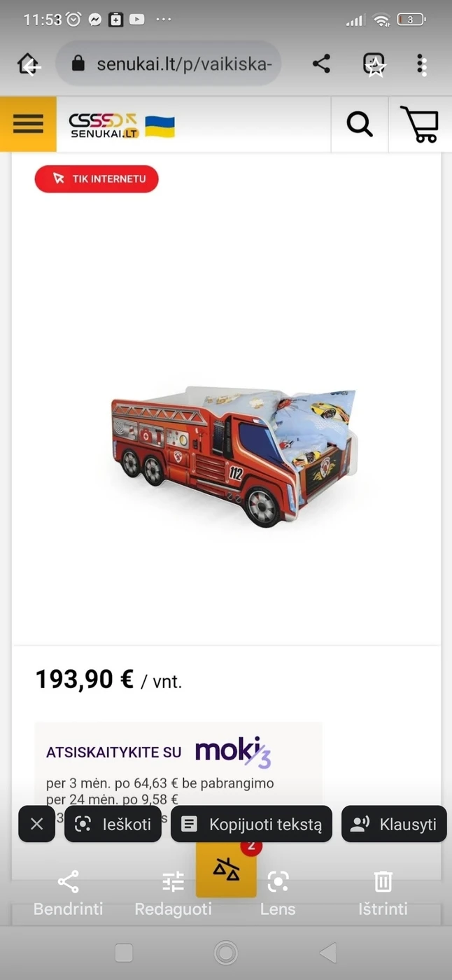The height and width of the screenshot is (980, 452).
Task: Open the yellow hamburger menu
Action: (x=28, y=124)
